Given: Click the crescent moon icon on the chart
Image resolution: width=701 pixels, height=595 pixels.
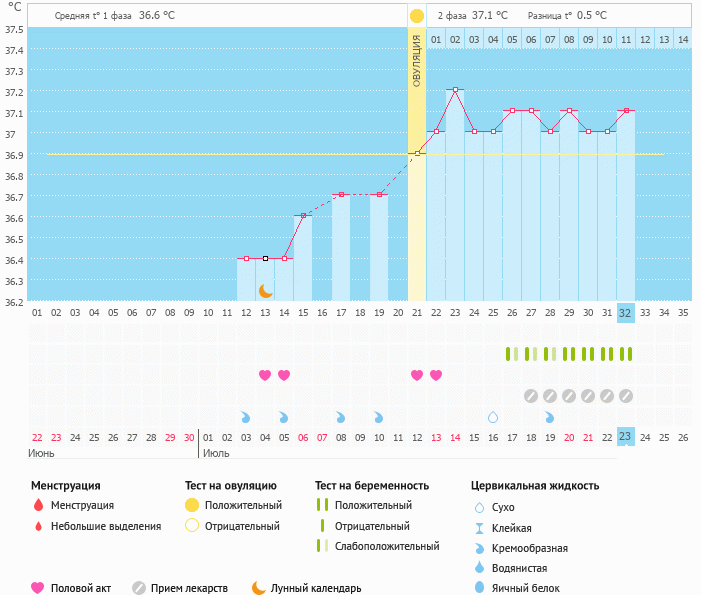Looking at the screenshot, I should point(266,291).
